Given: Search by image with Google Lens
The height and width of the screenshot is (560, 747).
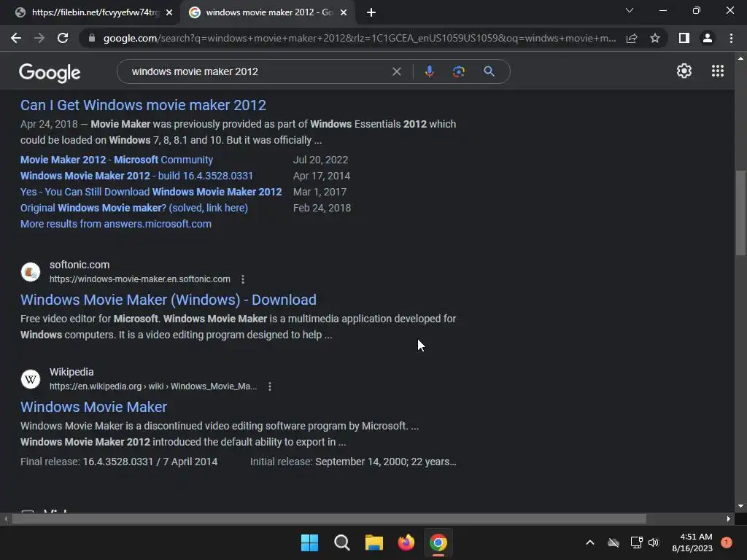Looking at the screenshot, I should [x=459, y=71].
